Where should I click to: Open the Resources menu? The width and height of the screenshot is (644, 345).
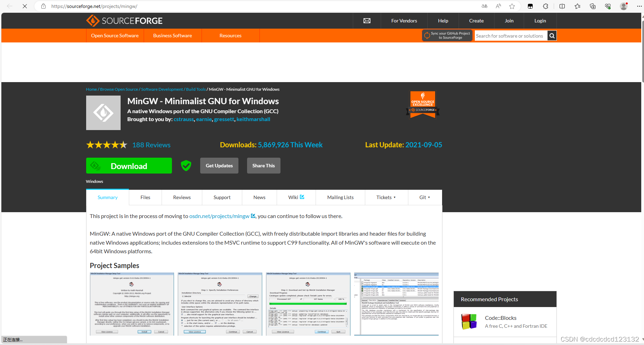pyautogui.click(x=231, y=36)
